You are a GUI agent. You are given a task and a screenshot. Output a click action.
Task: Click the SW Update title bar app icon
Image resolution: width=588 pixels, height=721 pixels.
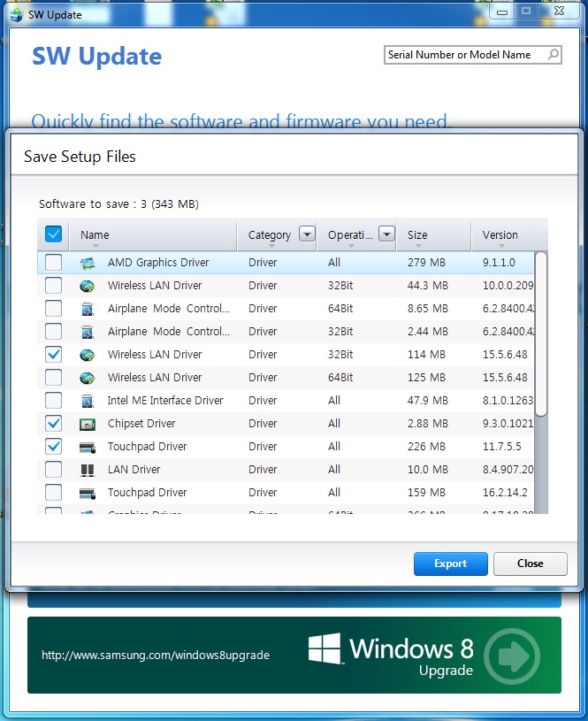17,15
